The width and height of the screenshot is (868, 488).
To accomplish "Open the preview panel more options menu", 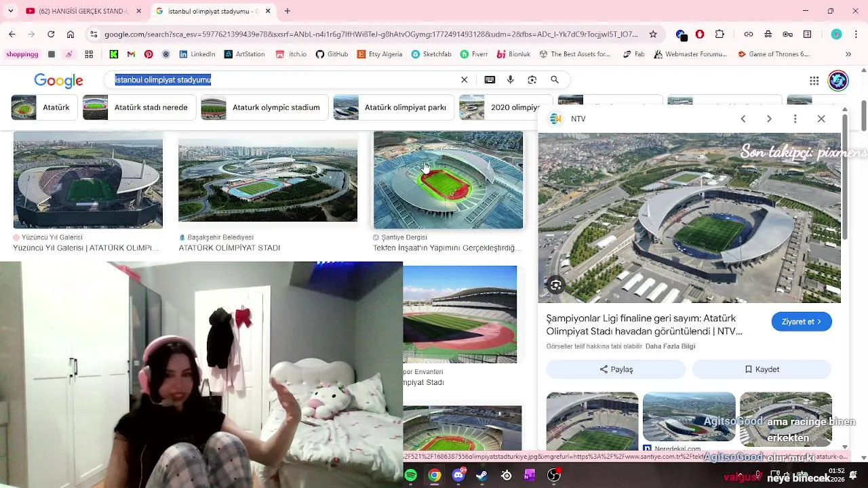I will click(x=795, y=119).
